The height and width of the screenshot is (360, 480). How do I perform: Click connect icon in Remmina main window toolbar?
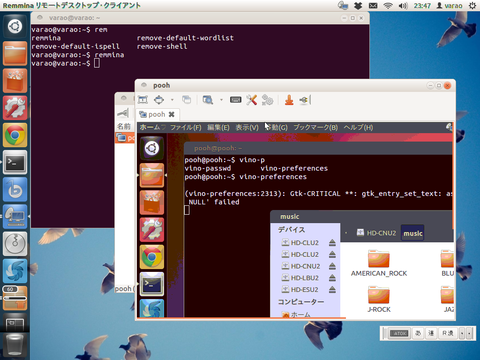(x=123, y=113)
